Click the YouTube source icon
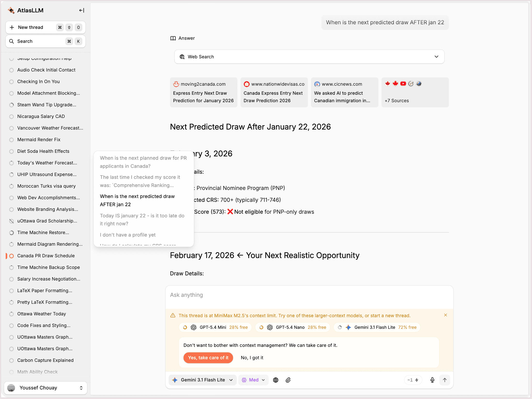This screenshot has width=532, height=399. pos(403,84)
